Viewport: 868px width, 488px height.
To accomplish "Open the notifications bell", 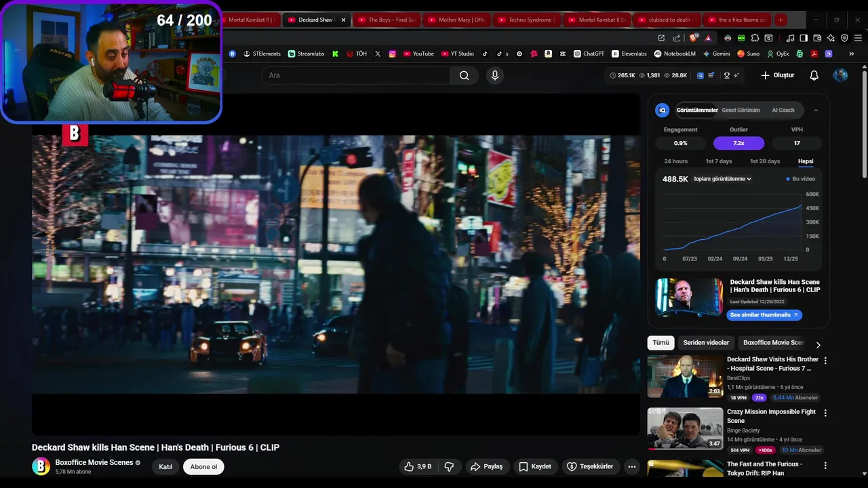I will pos(814,75).
